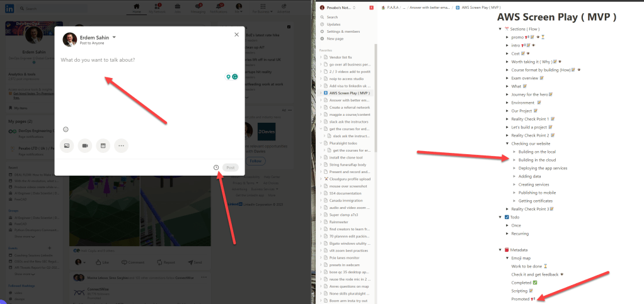Add a video to the LinkedIn post
Viewport: 644px width, 304px height.
pyautogui.click(x=85, y=145)
